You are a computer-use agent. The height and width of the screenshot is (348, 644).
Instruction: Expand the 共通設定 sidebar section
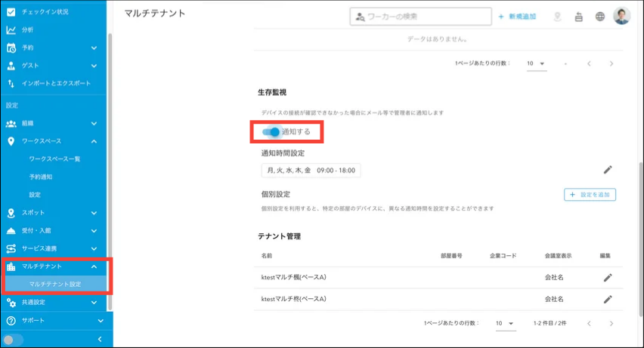coord(94,303)
